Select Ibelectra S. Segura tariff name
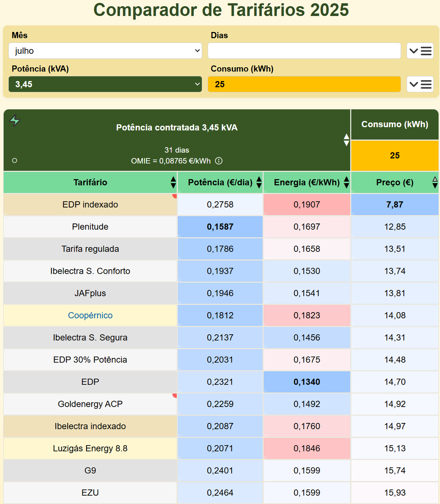The height and width of the screenshot is (504, 440). [x=90, y=338]
